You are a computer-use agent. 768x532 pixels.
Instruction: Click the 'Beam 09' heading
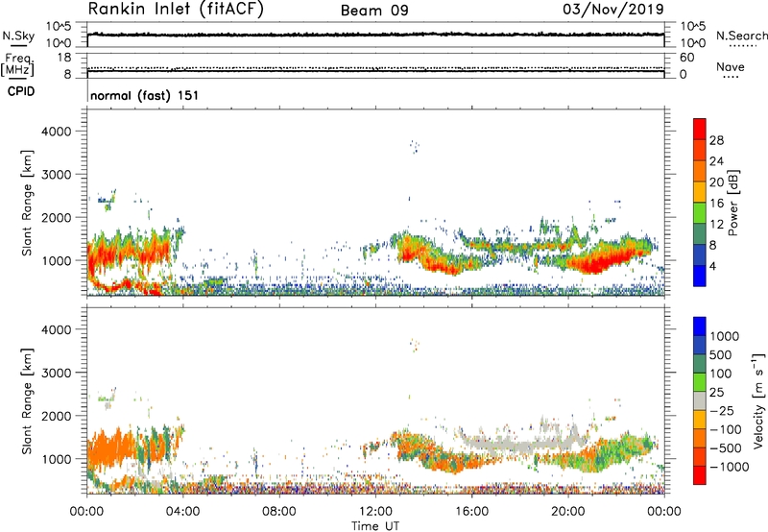point(374,11)
